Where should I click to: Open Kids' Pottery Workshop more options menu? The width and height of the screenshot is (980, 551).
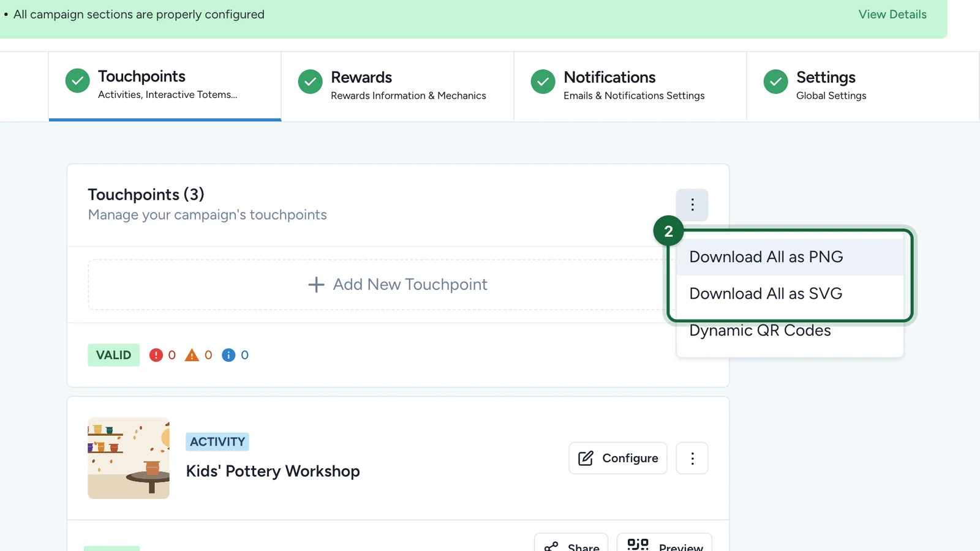coord(692,458)
